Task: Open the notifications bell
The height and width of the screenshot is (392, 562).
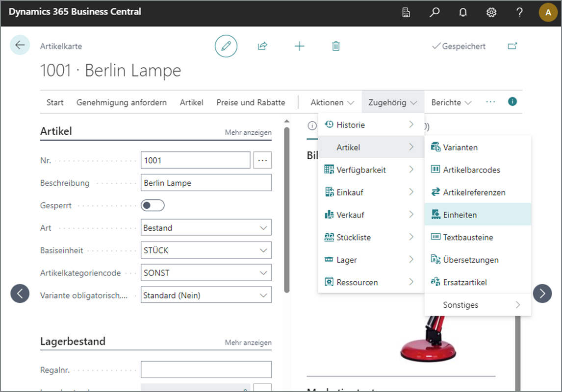Action: click(463, 13)
